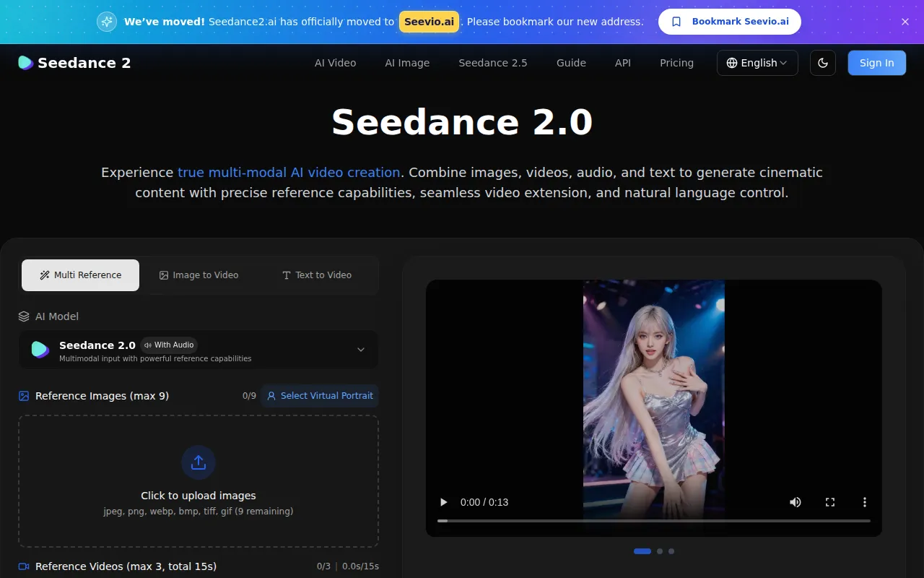Click the Select Virtual Portrait button
The image size is (924, 578).
click(x=320, y=396)
